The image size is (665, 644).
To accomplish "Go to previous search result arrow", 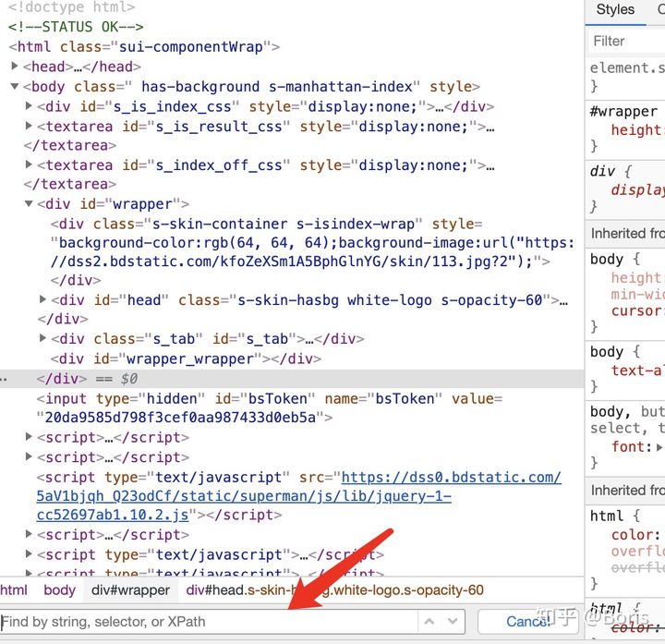I will (x=429, y=622).
